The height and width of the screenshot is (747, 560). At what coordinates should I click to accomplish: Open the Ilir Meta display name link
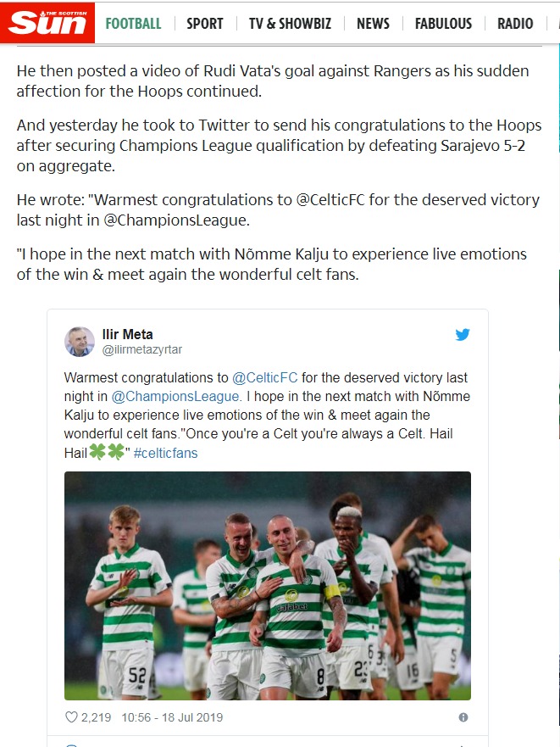point(128,334)
